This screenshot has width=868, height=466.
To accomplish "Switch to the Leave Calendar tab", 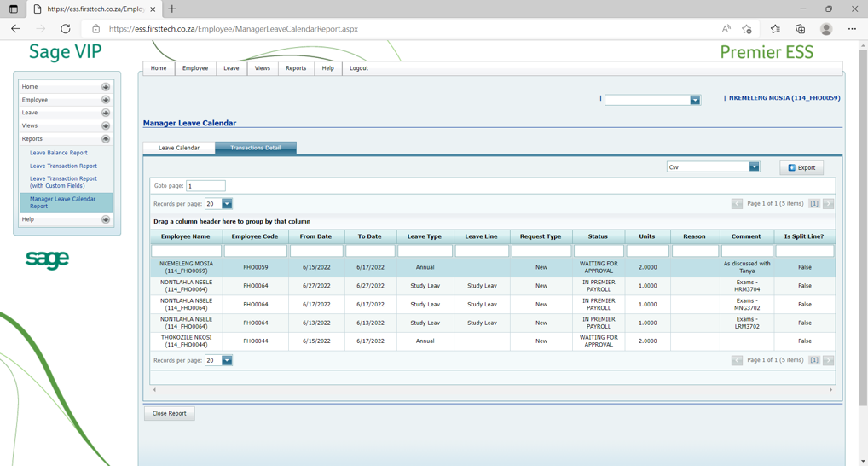I will tap(179, 148).
